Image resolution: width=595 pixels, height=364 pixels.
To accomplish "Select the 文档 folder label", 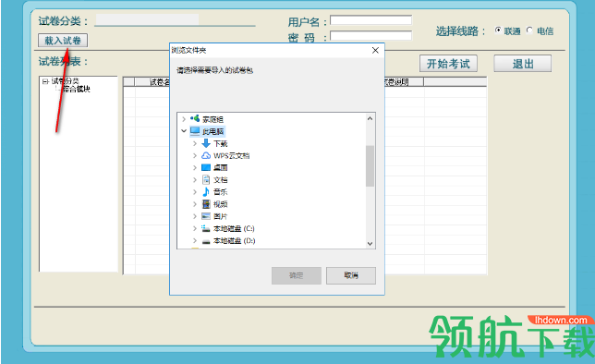I will pos(221,180).
